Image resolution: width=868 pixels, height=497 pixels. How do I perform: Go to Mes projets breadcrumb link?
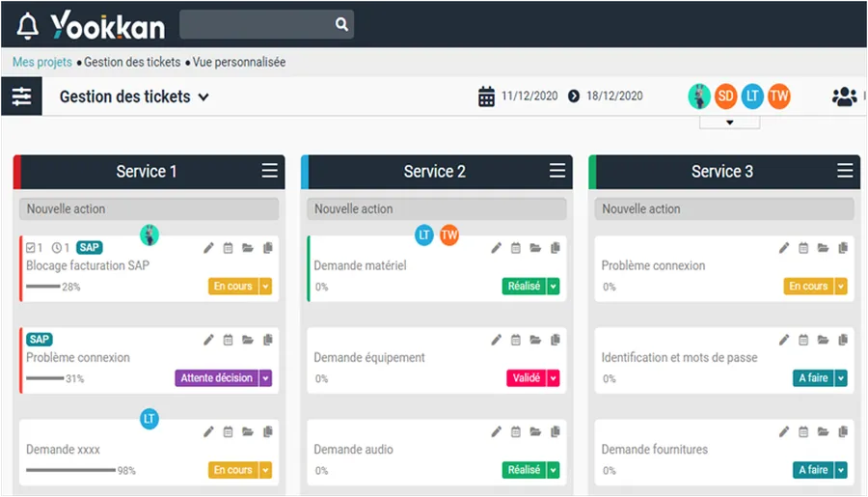click(x=42, y=62)
